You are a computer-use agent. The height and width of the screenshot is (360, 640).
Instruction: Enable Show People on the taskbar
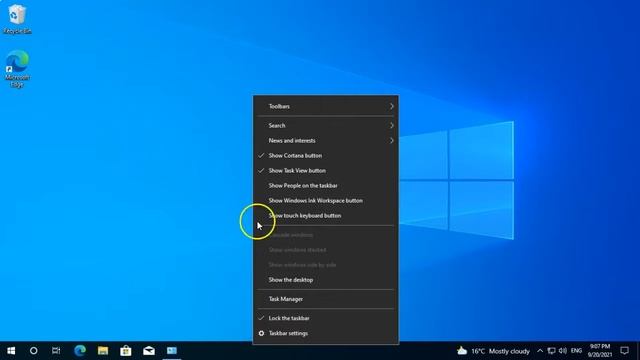(x=326, y=186)
